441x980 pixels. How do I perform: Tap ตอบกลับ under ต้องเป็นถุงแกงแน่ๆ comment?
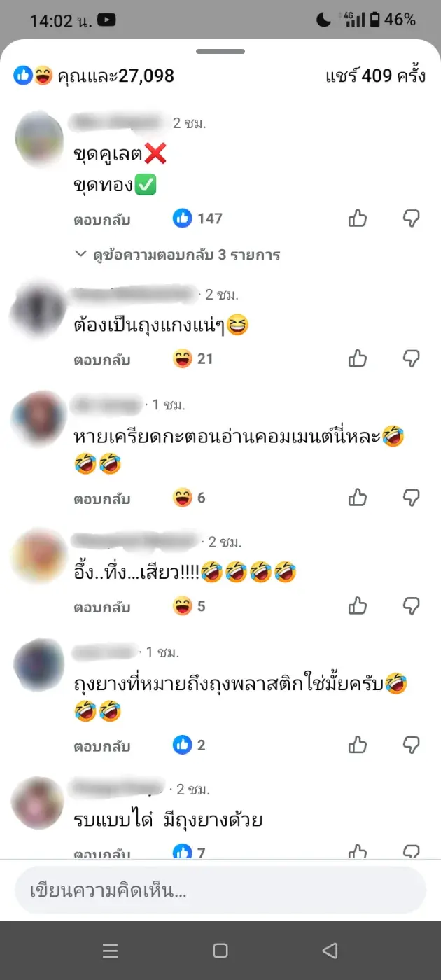(x=102, y=360)
